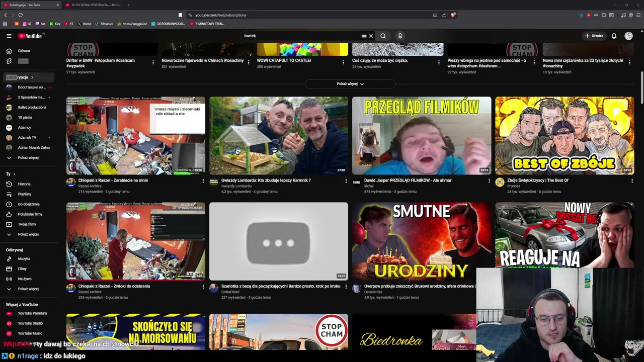Click the search magnifier button
Image resolution: width=644 pixels, height=362 pixels.
[x=383, y=36]
